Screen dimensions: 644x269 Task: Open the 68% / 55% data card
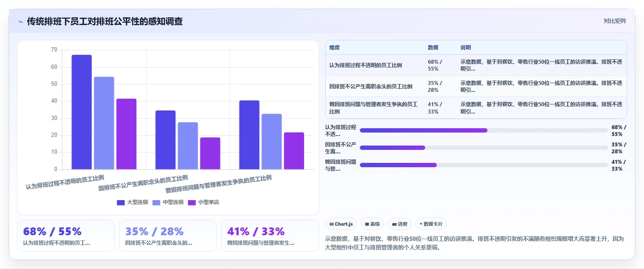[66, 236]
